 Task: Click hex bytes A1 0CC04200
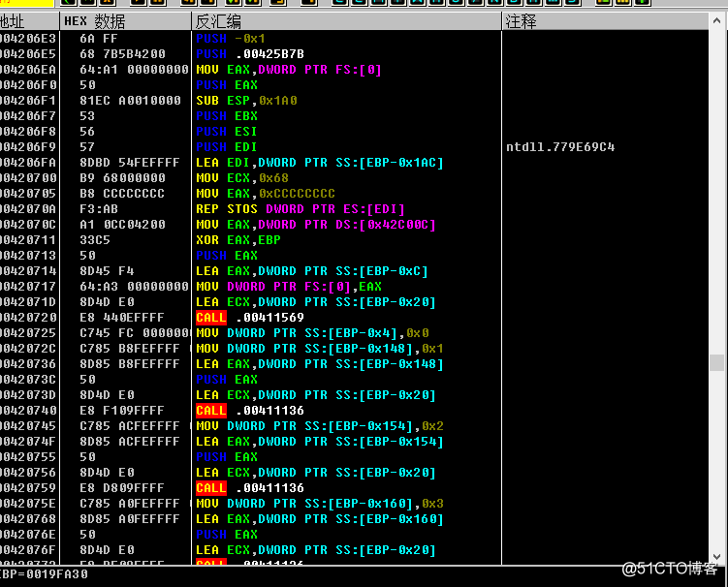122,225
